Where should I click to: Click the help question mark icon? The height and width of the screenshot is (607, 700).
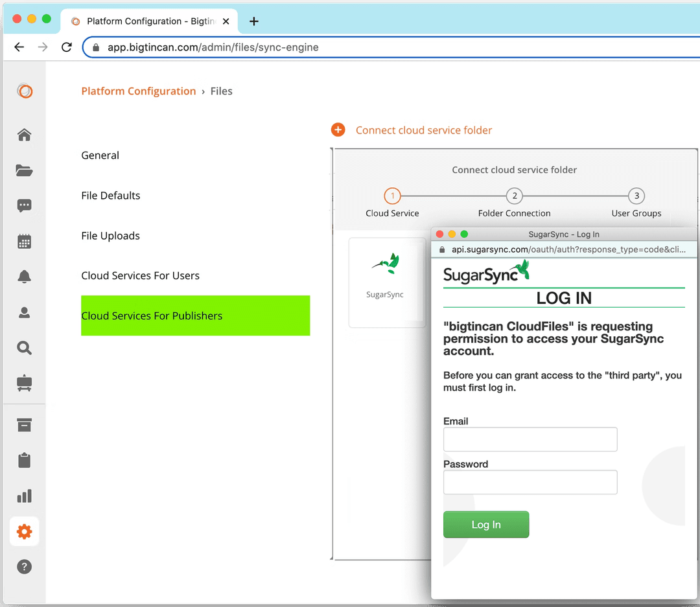(x=24, y=567)
